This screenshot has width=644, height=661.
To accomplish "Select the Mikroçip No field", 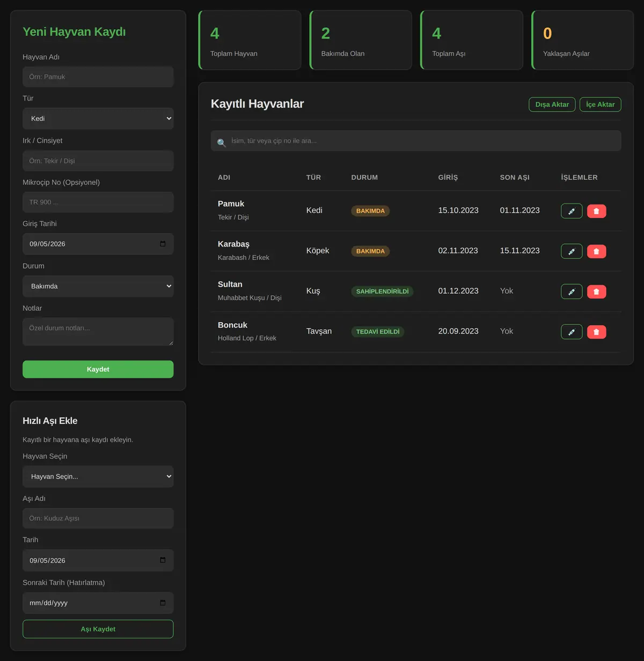I will (98, 202).
